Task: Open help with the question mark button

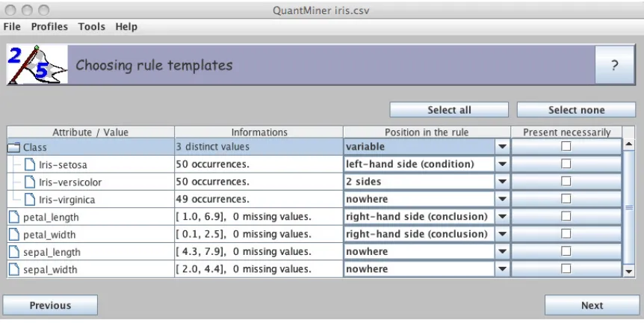Action: pyautogui.click(x=614, y=65)
